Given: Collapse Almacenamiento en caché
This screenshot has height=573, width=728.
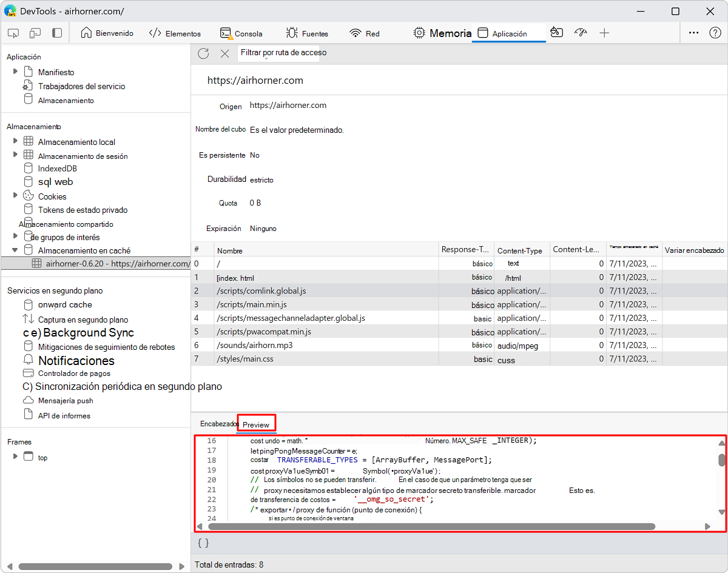Looking at the screenshot, I should click(15, 250).
